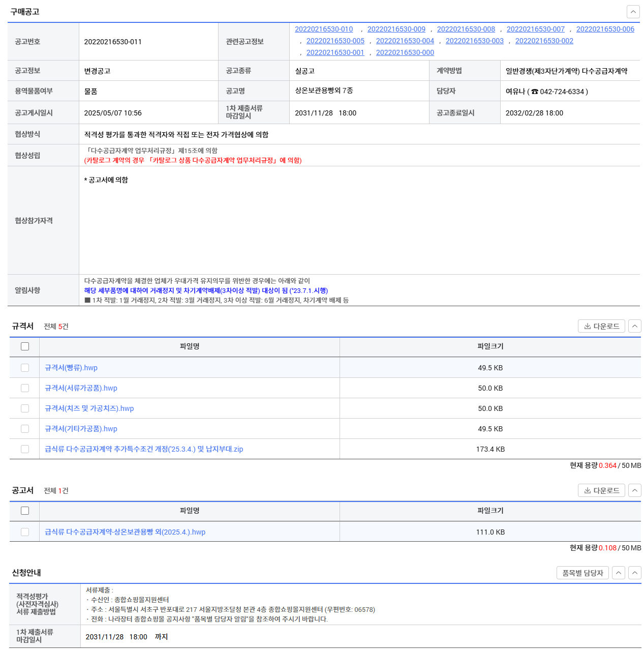Open related notice 20220216530-006 link

point(605,29)
